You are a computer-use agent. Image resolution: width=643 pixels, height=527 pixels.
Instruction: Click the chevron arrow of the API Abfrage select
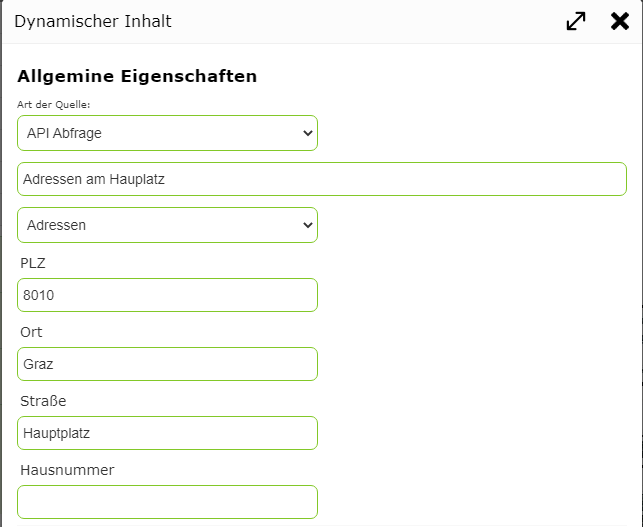(x=308, y=133)
